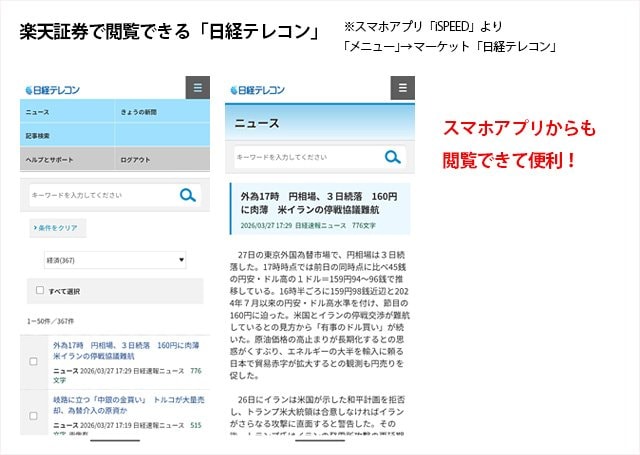Click article headline 外為17時 in right screen
This screenshot has height=455, width=640.
(x=319, y=203)
